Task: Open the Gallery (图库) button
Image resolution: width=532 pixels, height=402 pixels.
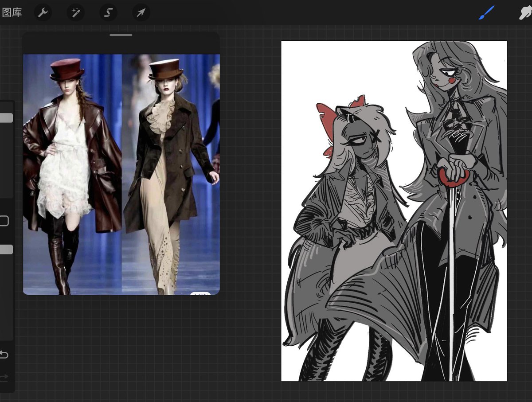Action: (12, 12)
